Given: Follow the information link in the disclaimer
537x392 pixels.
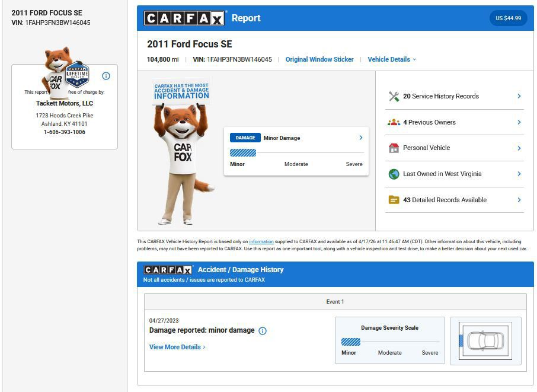Looking at the screenshot, I should pos(261,241).
